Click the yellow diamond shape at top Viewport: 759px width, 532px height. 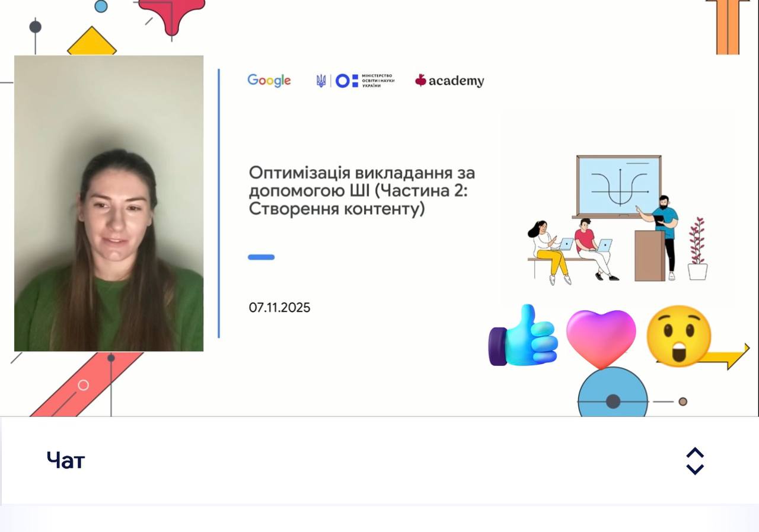[x=92, y=43]
